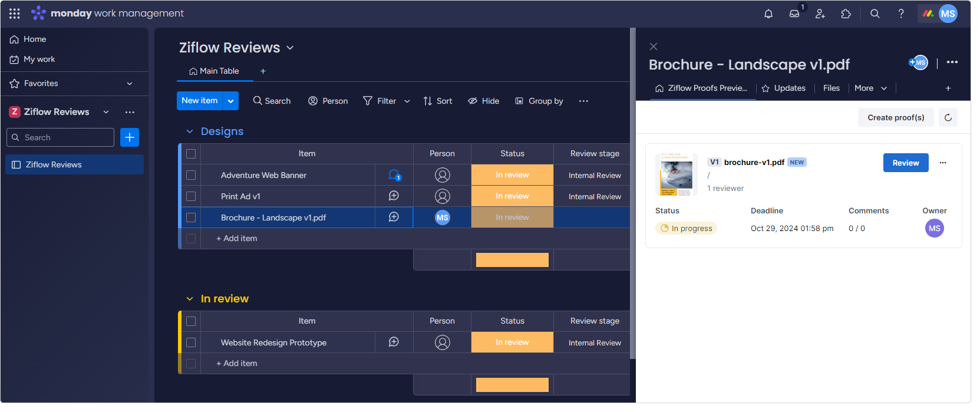Viewport: 980px width, 412px height.
Task: Click the Create proof(s) button
Action: (x=895, y=117)
